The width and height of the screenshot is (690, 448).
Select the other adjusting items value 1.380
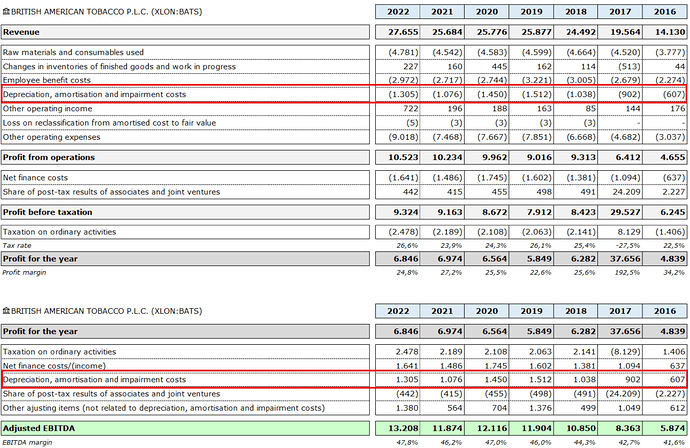pyautogui.click(x=407, y=408)
